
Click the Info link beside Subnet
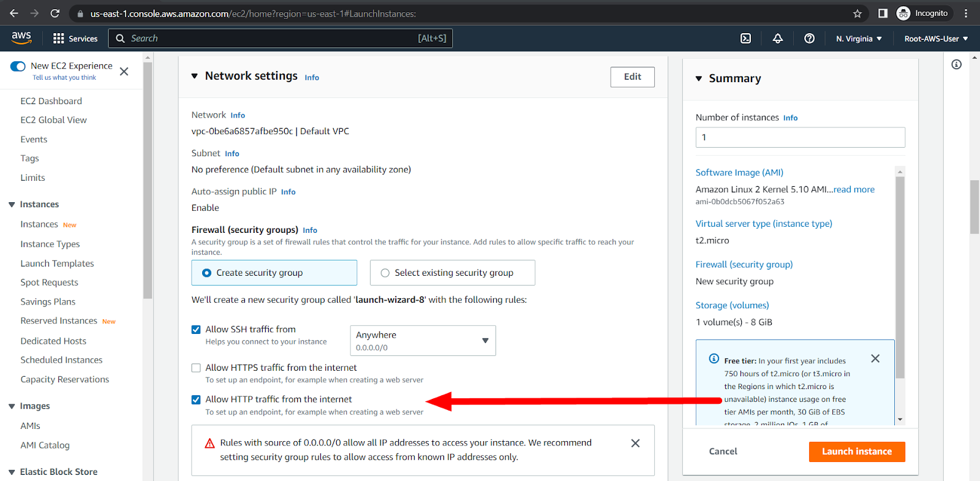[232, 154]
